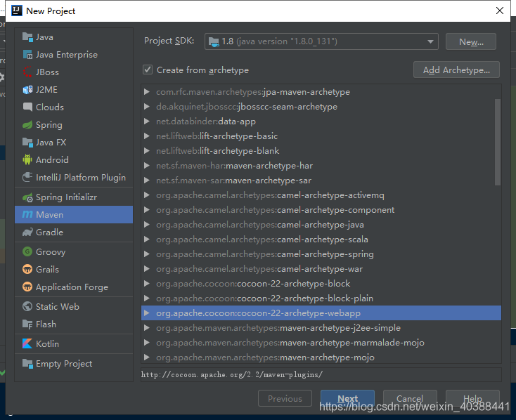
Task: Click the Empty Project folder icon
Action: click(x=27, y=364)
